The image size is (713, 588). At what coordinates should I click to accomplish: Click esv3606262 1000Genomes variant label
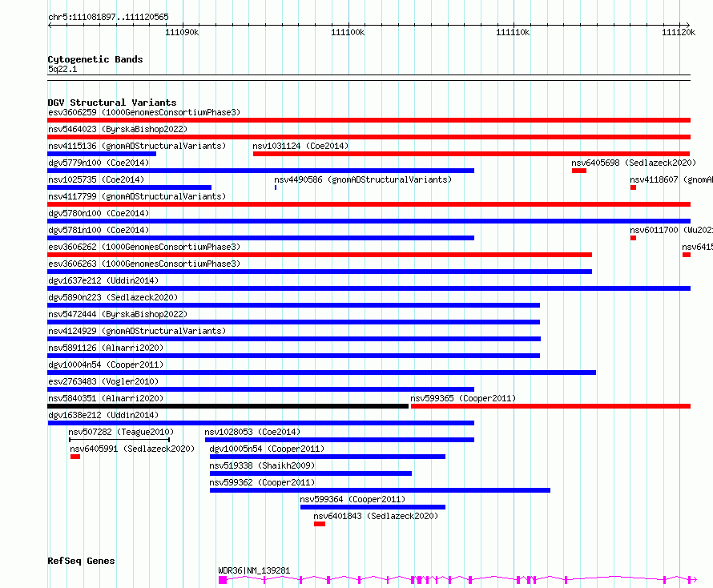144,247
